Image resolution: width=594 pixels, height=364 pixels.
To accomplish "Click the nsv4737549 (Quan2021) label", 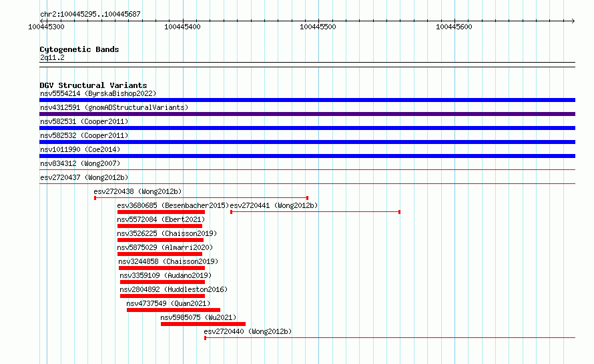I will [168, 303].
